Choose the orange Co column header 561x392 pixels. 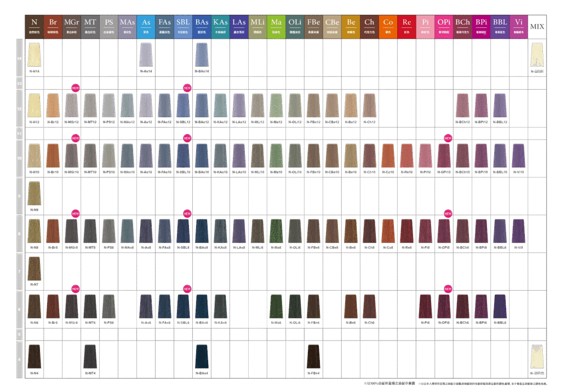[x=388, y=26]
